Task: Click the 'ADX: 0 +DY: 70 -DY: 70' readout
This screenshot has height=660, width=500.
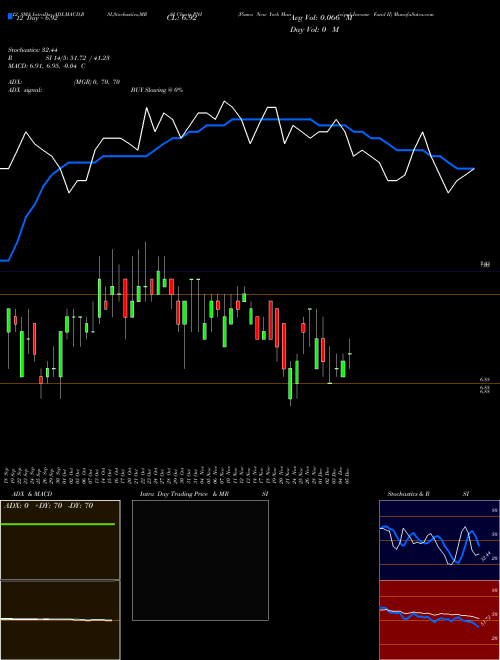Action: coord(48,506)
